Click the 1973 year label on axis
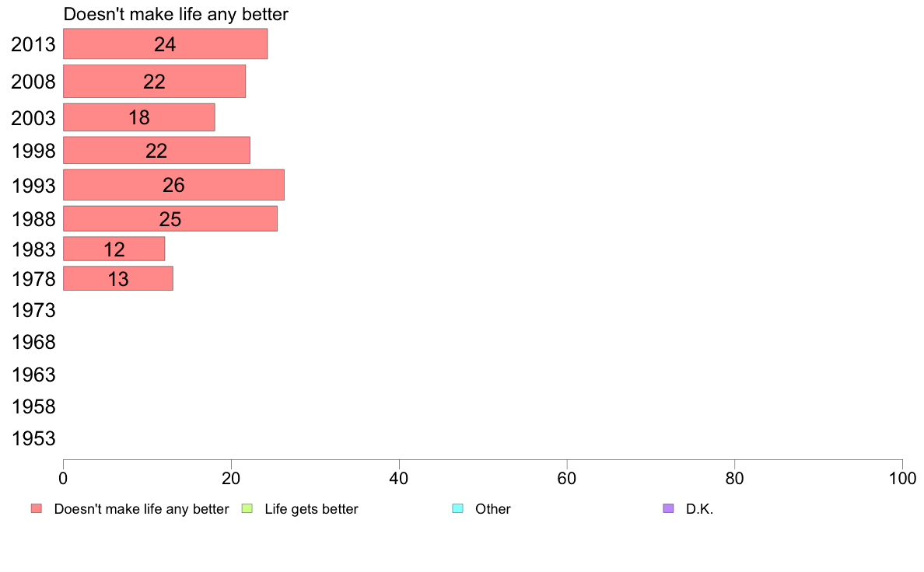This screenshot has width=924, height=572. (x=33, y=310)
